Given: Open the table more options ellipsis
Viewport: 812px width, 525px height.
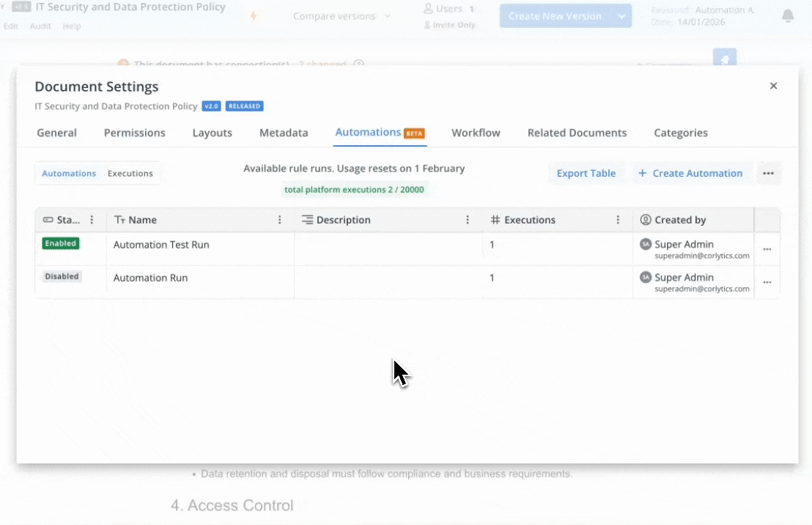Looking at the screenshot, I should click(768, 174).
